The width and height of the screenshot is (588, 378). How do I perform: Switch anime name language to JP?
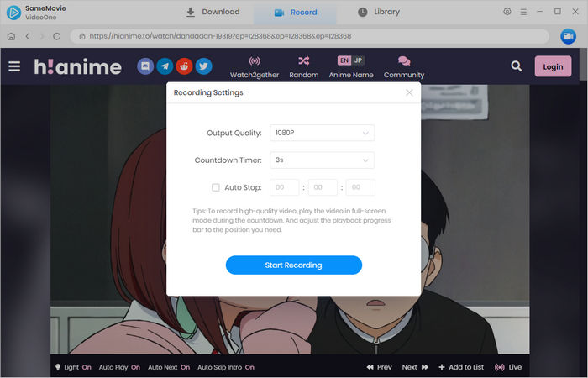click(358, 60)
